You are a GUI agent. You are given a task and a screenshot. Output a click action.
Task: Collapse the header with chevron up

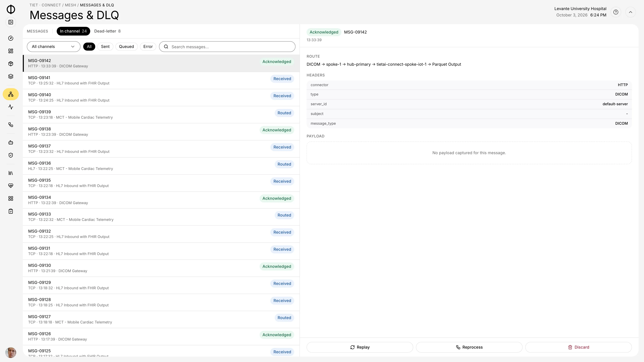coord(631,12)
